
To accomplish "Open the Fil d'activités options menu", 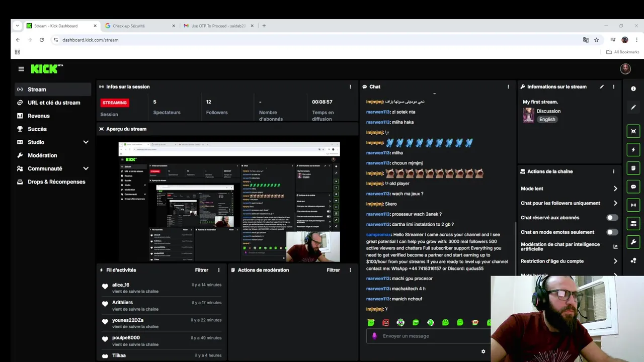I will pyautogui.click(x=218, y=270).
